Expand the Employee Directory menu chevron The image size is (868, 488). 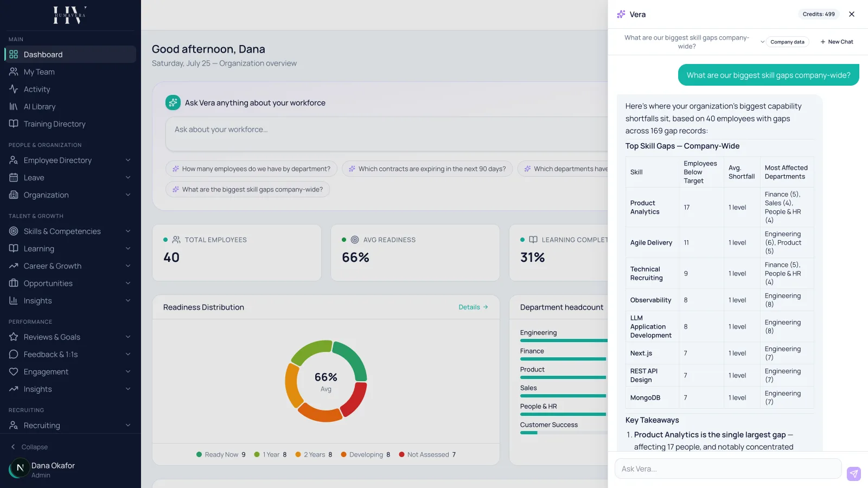128,160
